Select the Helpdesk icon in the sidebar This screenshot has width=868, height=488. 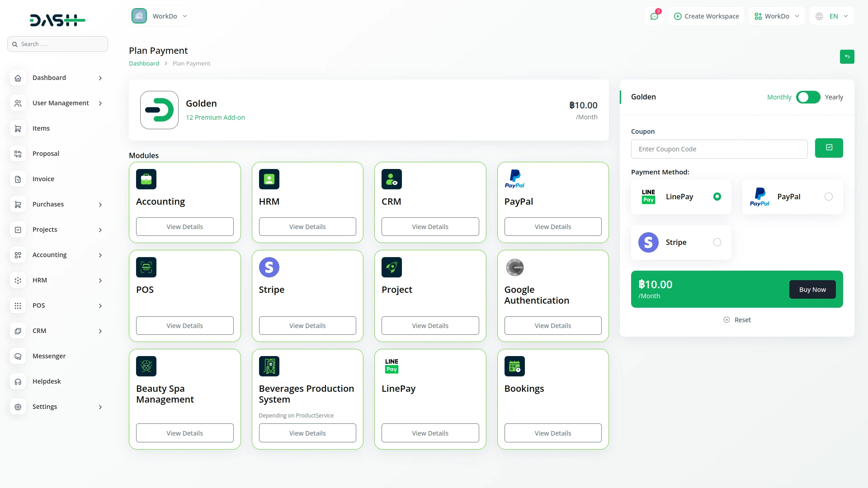coord(18,381)
